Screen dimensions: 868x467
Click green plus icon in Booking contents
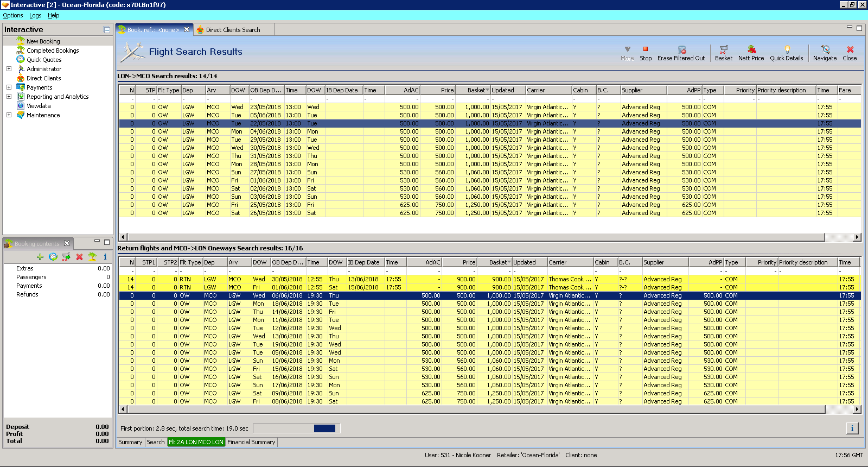tap(40, 257)
